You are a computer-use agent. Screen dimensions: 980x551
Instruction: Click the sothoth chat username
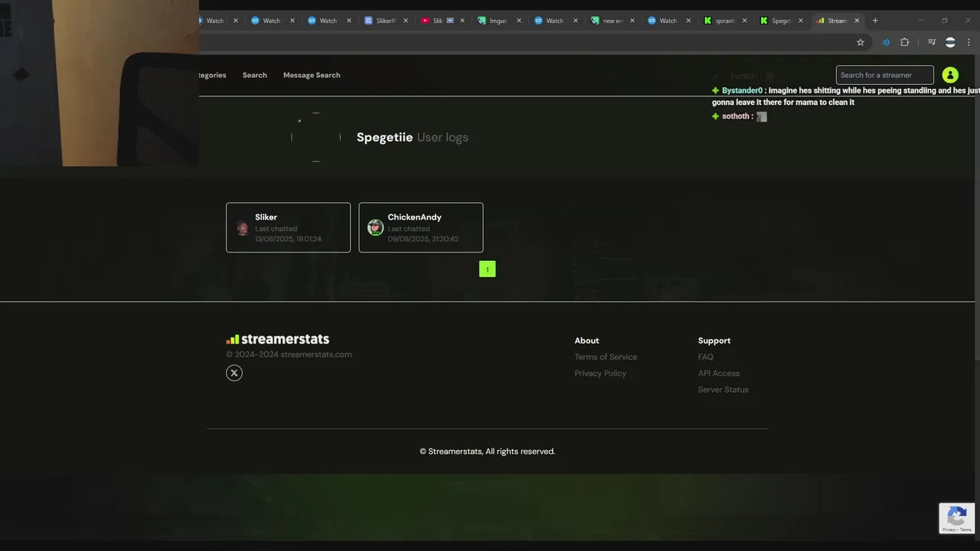click(736, 116)
